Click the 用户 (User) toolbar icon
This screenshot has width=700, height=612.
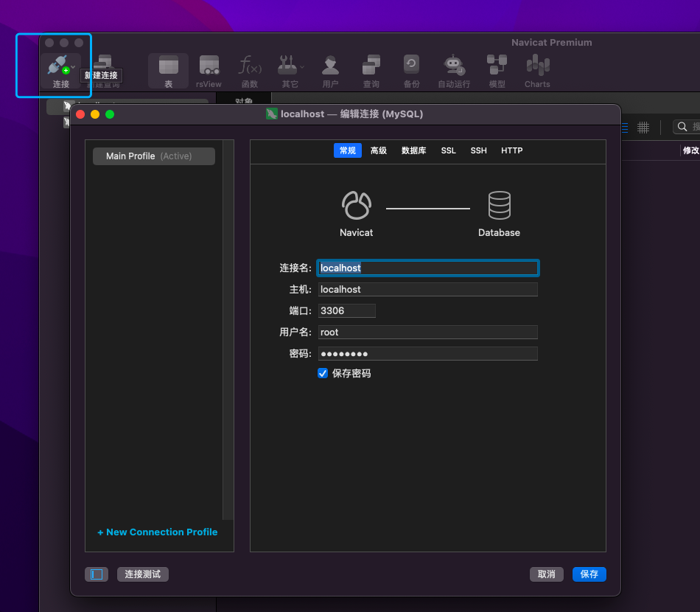[x=330, y=65]
